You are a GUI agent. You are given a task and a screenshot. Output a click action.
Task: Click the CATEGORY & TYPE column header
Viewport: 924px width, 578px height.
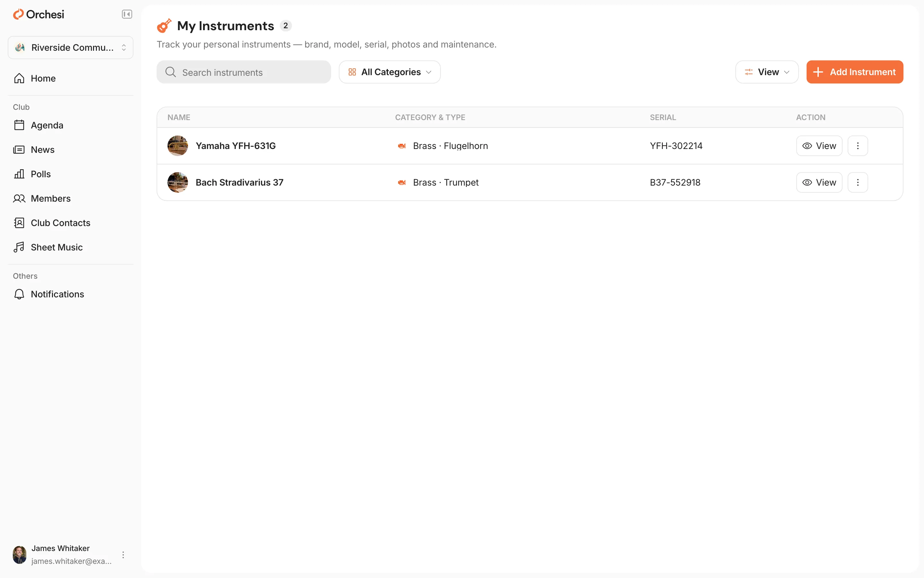tap(430, 117)
